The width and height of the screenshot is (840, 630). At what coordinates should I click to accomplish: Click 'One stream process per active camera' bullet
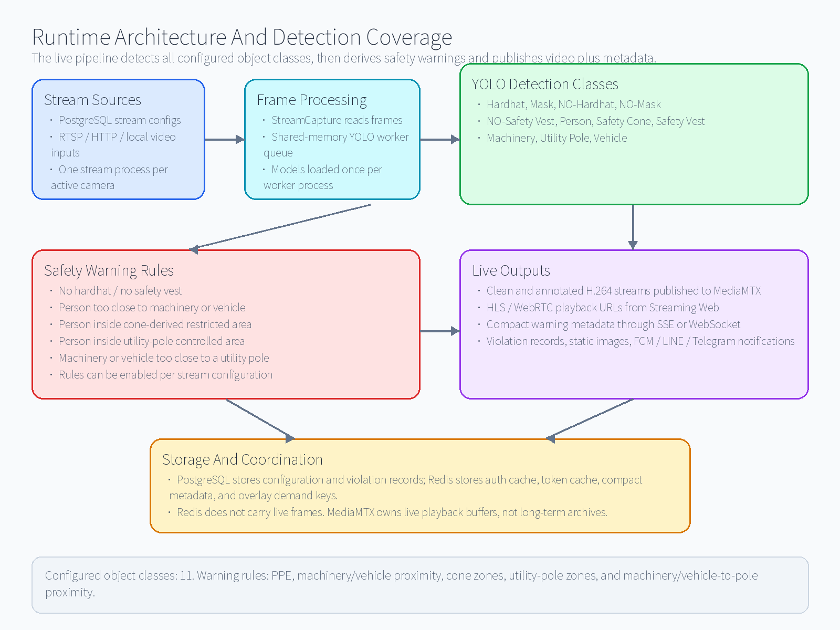109,177
